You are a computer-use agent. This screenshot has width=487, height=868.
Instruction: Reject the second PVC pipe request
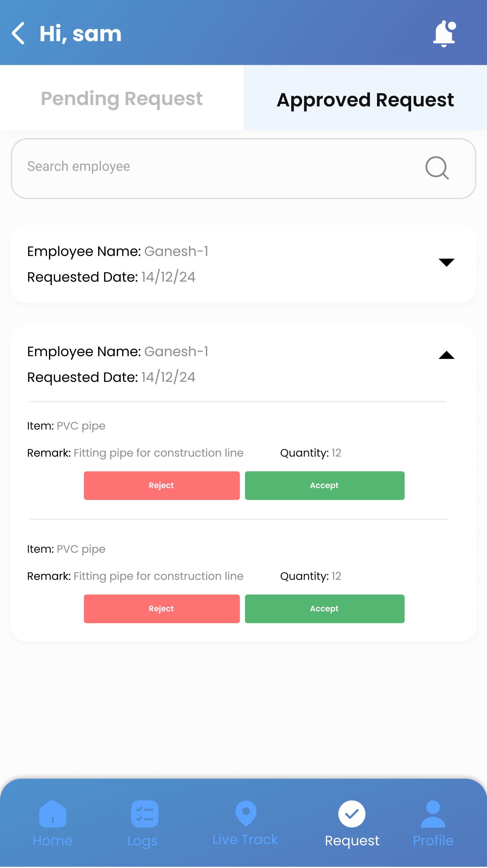[162, 609]
